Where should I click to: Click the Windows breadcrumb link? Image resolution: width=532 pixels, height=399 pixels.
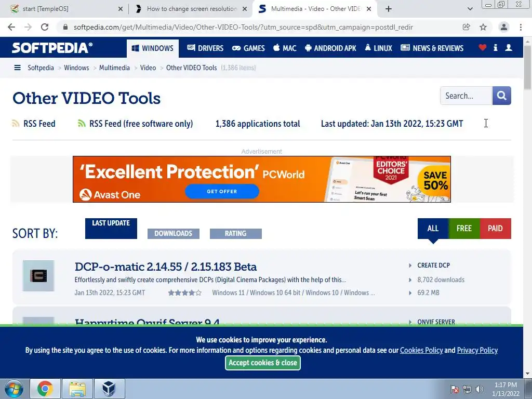pos(76,68)
